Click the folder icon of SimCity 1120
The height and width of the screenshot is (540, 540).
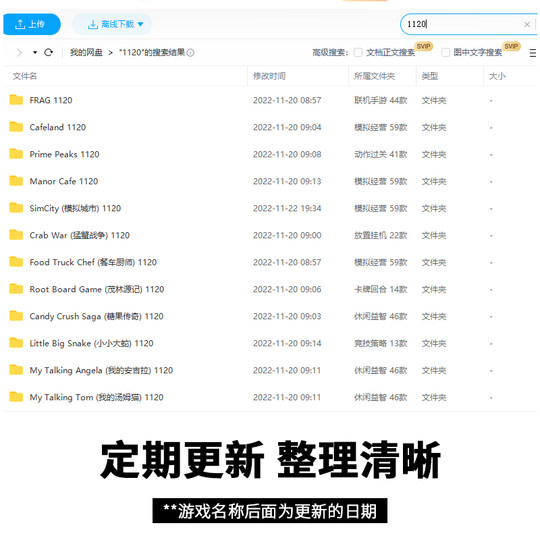tap(16, 208)
